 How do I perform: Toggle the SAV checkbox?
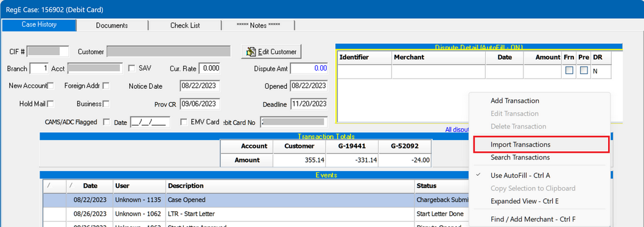(132, 68)
